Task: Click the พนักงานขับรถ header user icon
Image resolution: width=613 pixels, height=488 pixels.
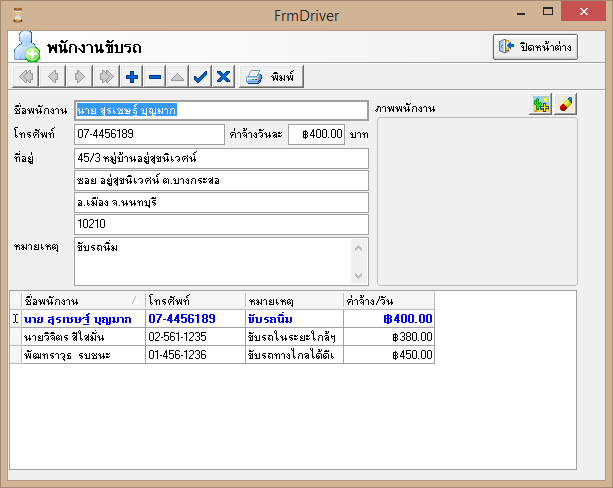Action: [x=27, y=47]
